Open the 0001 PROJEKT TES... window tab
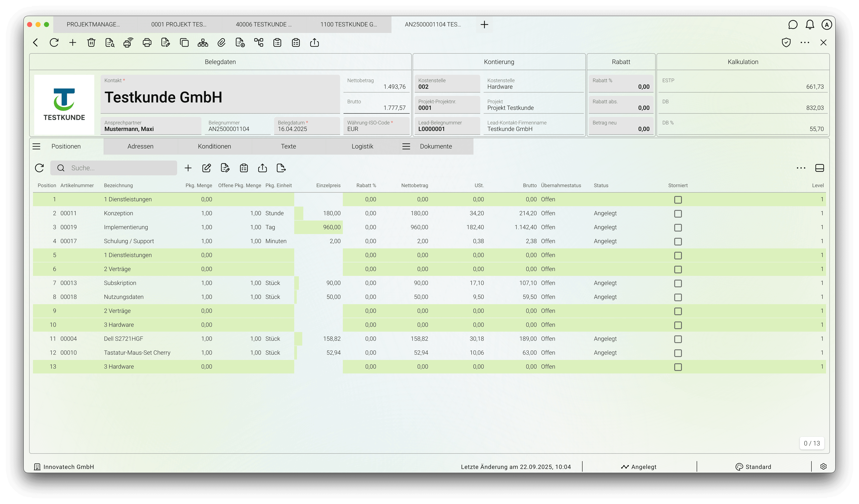Screen dimensions: 859x504 coord(179,25)
